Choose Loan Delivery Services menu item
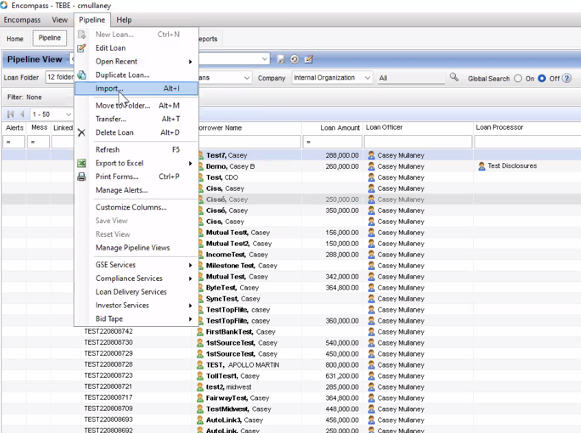 pos(136,292)
